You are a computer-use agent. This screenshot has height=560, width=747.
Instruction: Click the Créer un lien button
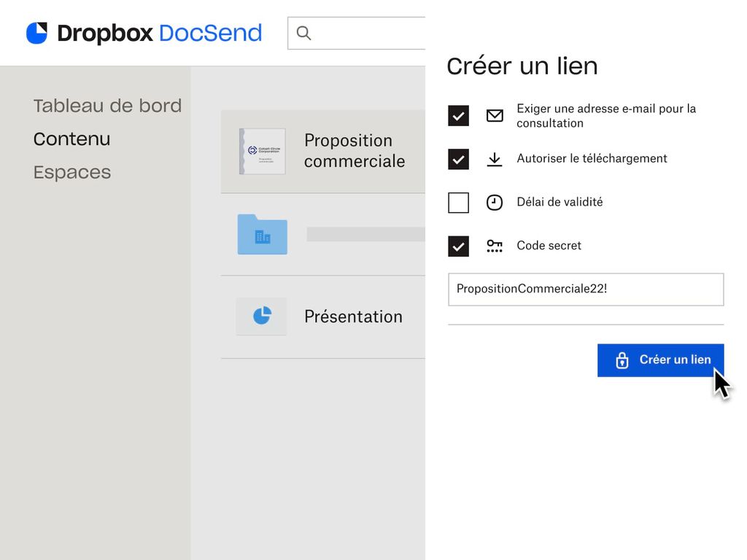pyautogui.click(x=660, y=359)
